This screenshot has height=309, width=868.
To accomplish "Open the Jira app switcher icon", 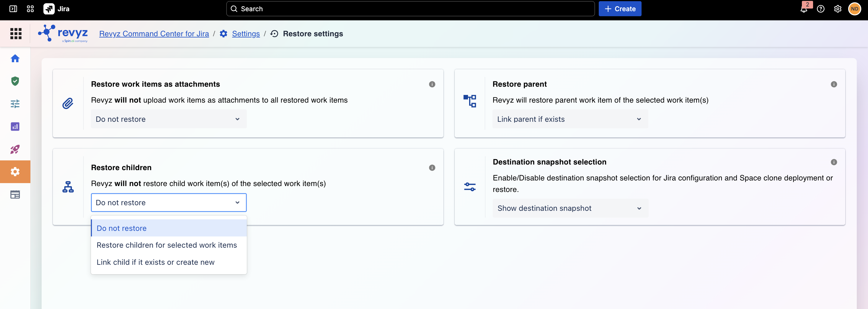I will click(30, 9).
